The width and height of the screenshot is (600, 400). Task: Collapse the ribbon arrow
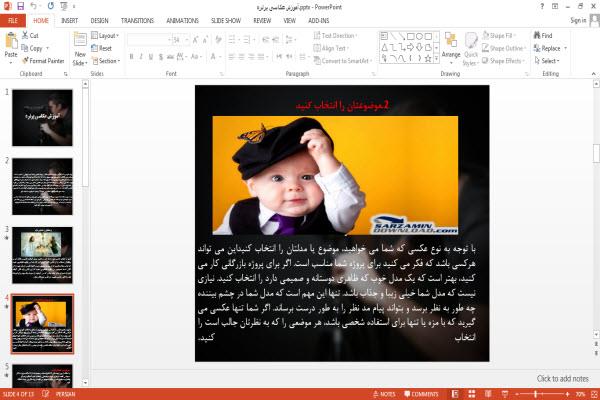(x=593, y=73)
